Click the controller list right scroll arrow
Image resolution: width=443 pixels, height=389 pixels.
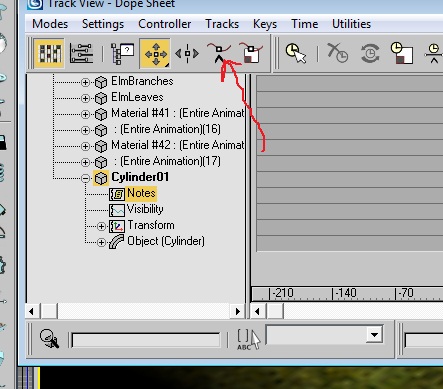click(x=238, y=312)
